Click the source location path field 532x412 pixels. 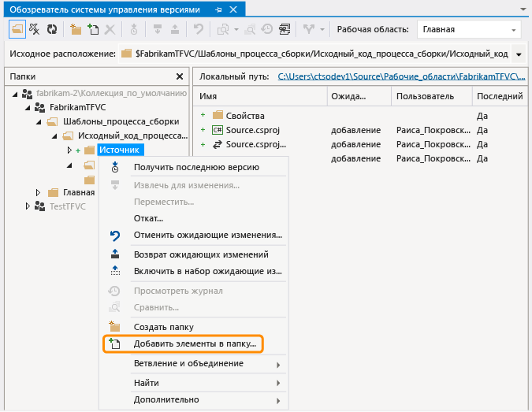[x=315, y=54]
